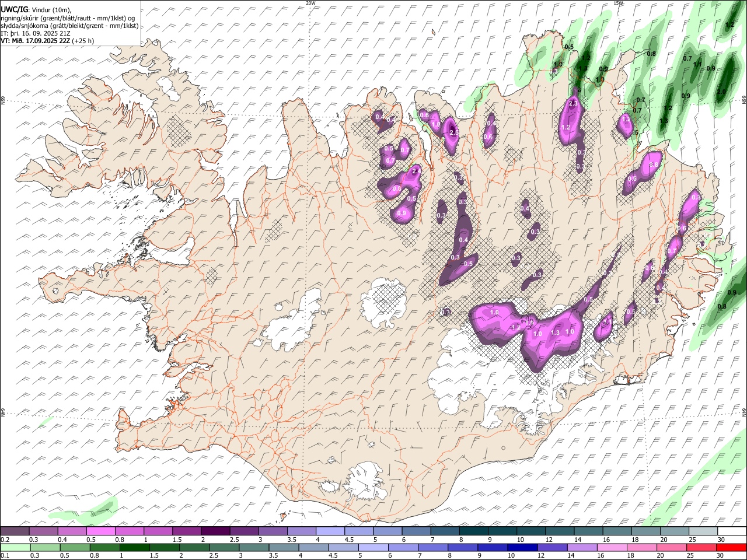Select upper legend swatch between 14 and 16
The width and height of the screenshot is (747, 560).
tap(588, 531)
